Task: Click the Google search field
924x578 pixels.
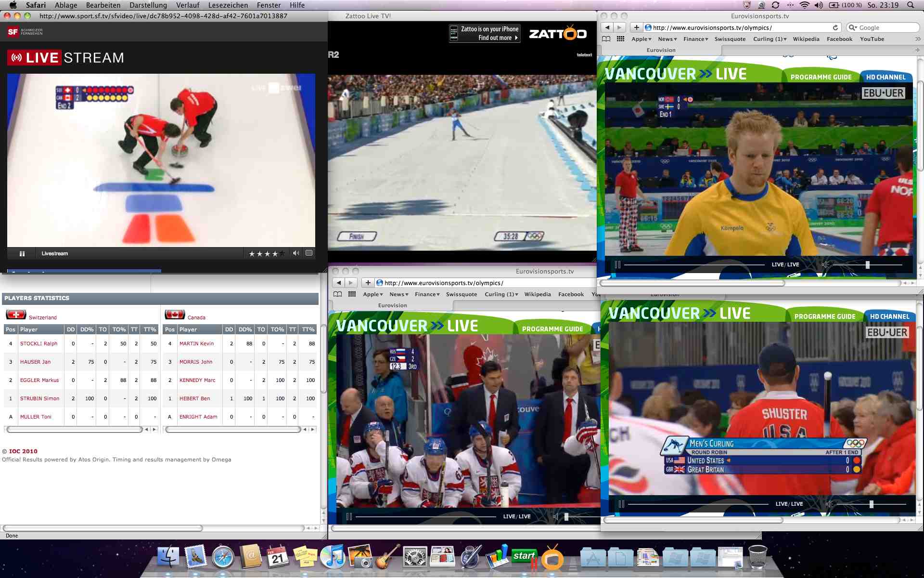Action: [883, 27]
